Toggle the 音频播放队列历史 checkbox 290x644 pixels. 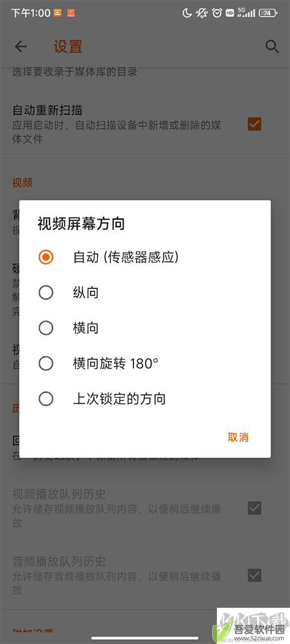tap(254, 575)
